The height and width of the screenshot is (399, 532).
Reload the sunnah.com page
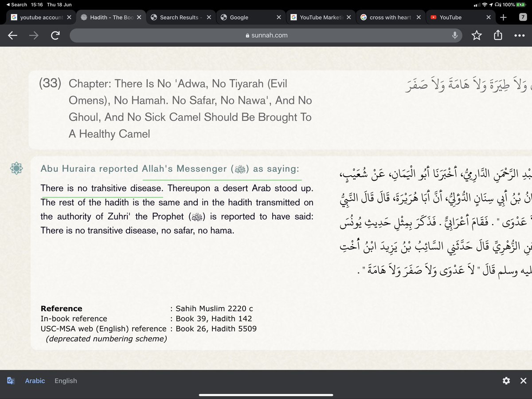[55, 36]
